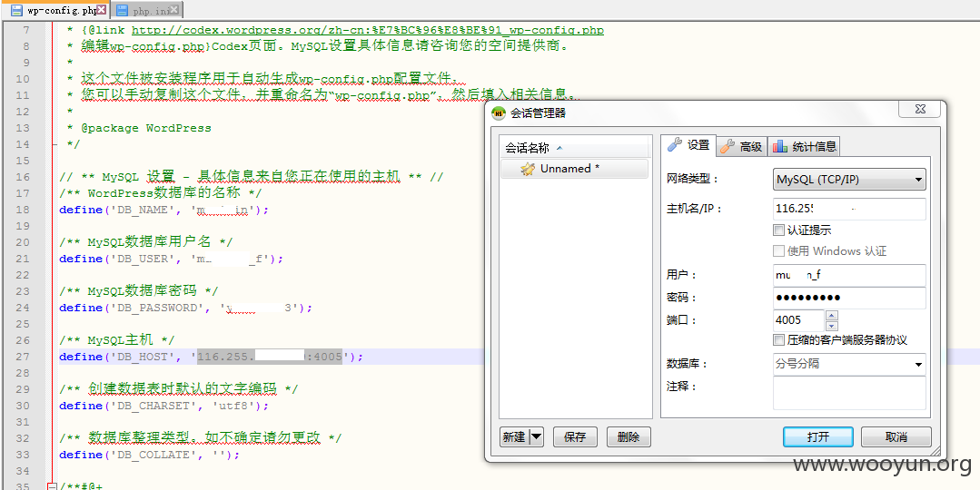Screen dimensions: 980x490
Task: Save the session with 保存 button
Action: pyautogui.click(x=575, y=437)
